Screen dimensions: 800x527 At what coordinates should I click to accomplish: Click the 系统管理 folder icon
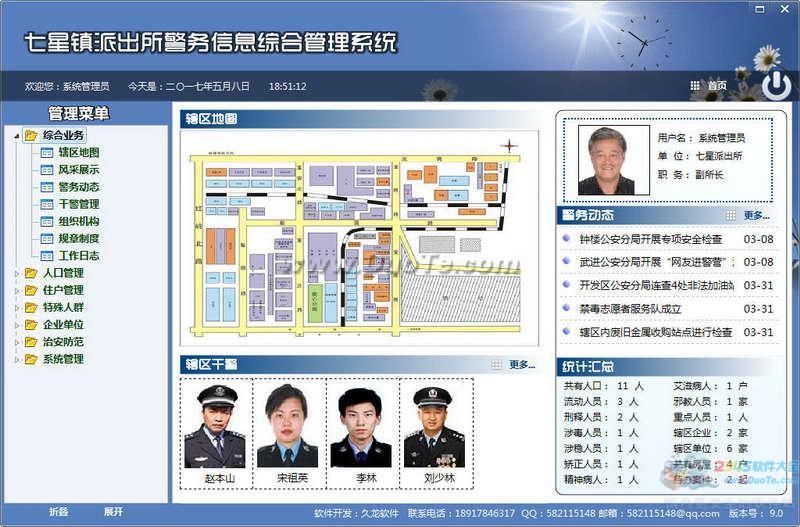[31, 359]
